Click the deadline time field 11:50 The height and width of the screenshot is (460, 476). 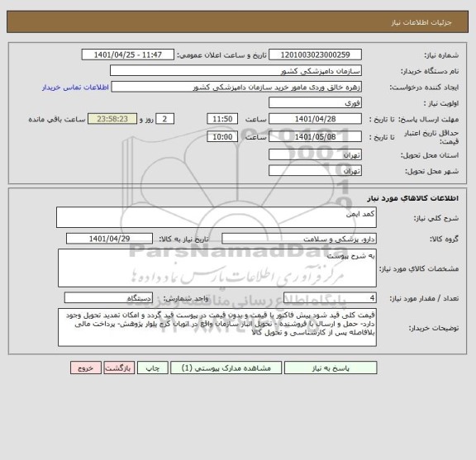click(x=222, y=119)
